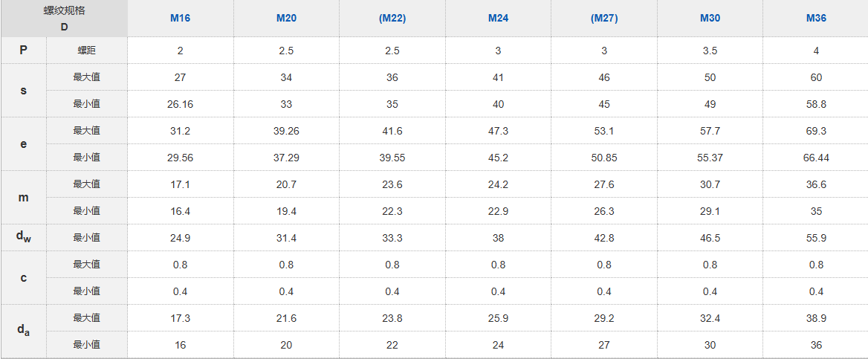Open the (M27) column header link
The image size is (868, 359).
pyautogui.click(x=604, y=19)
